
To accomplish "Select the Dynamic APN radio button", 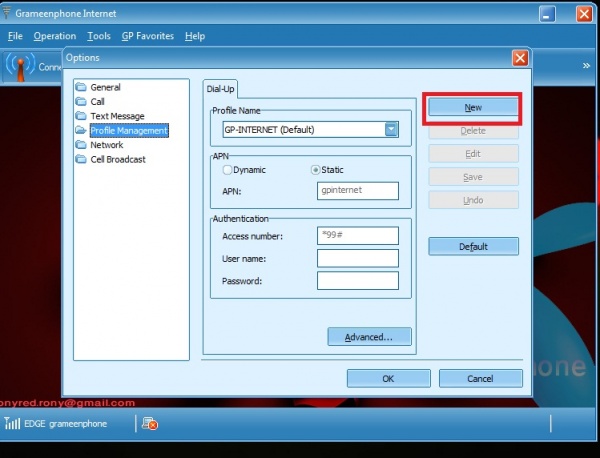I will click(x=228, y=171).
